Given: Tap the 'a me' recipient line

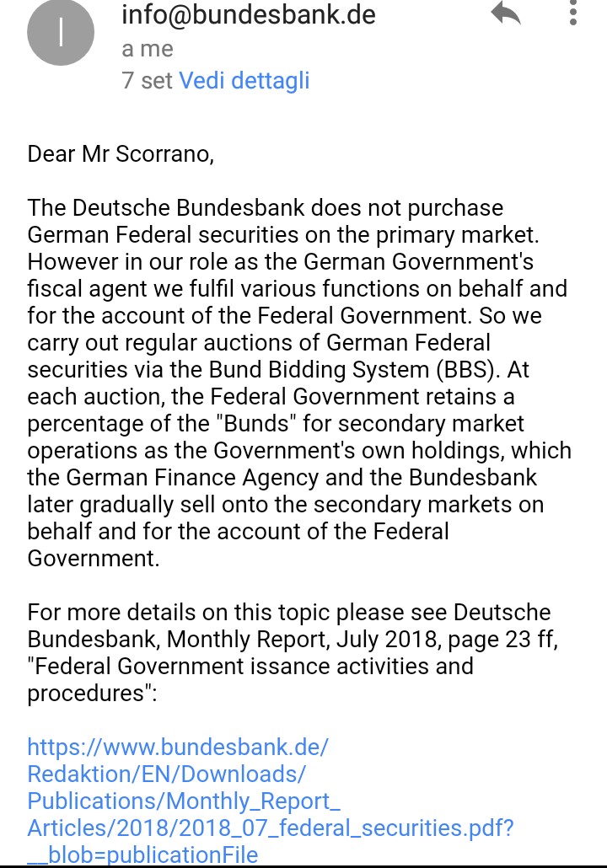Looking at the screenshot, I should [x=148, y=49].
